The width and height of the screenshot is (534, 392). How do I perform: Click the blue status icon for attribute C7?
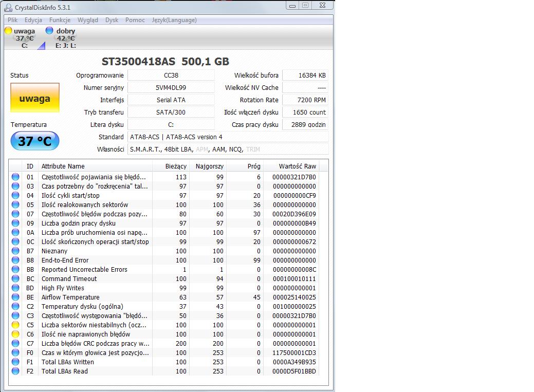[15, 343]
